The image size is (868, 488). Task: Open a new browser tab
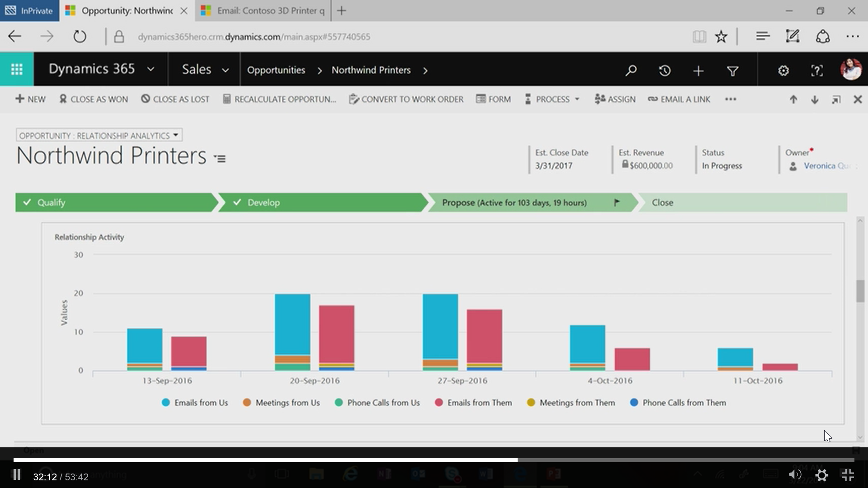pos(342,10)
